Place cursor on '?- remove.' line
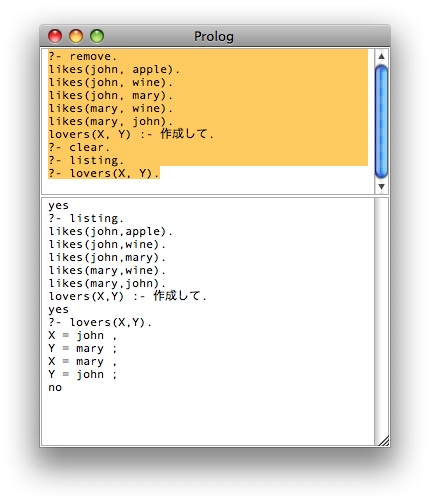Screen dimensions: 430x502 [x=82, y=56]
